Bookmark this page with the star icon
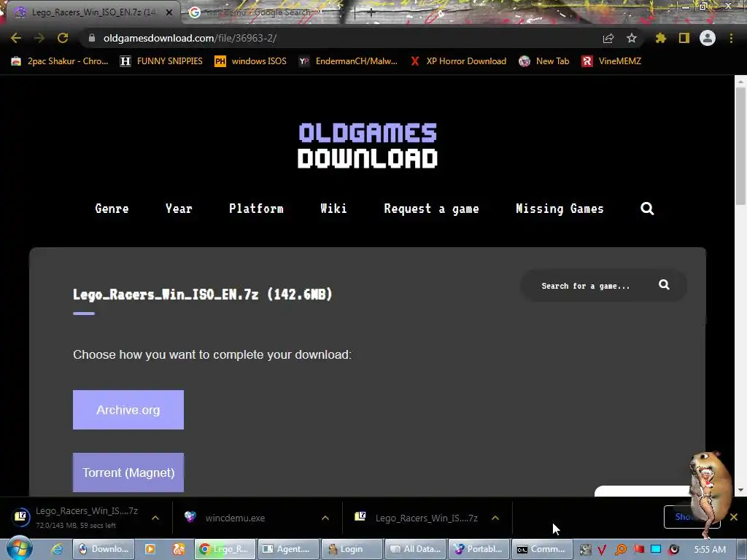Screen dimensions: 747x560 click(x=632, y=38)
